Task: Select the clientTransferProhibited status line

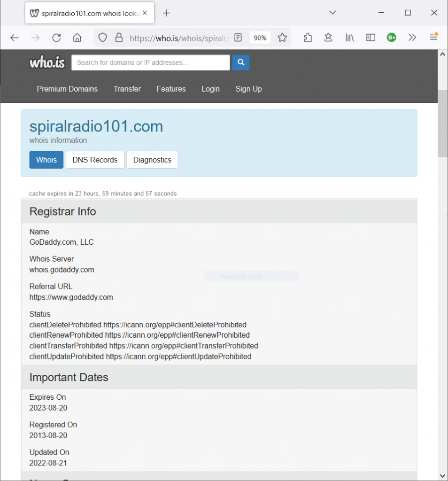Action: 144,346
